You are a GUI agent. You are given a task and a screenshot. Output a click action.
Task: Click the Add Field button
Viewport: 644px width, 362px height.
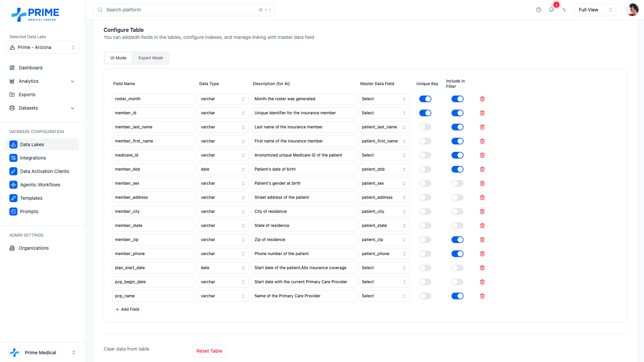coord(127,309)
